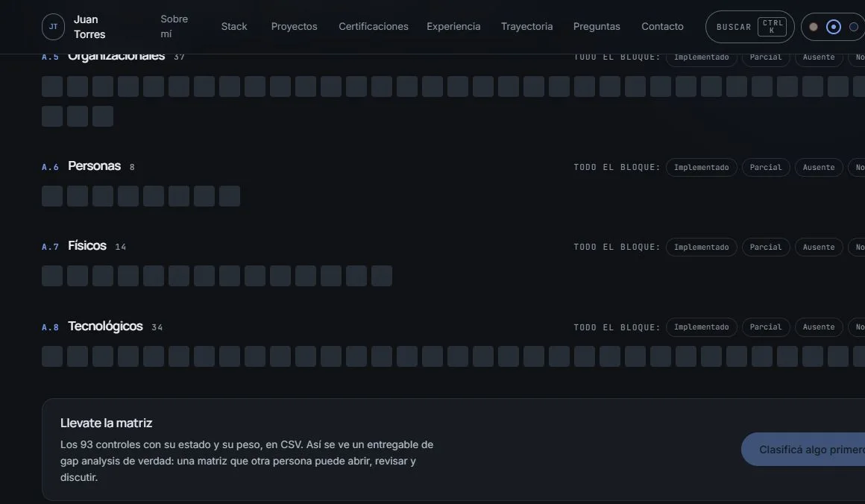The width and height of the screenshot is (865, 504).
Task: Click the fourteenth, last control cell under Físicos
Action: coord(382,276)
